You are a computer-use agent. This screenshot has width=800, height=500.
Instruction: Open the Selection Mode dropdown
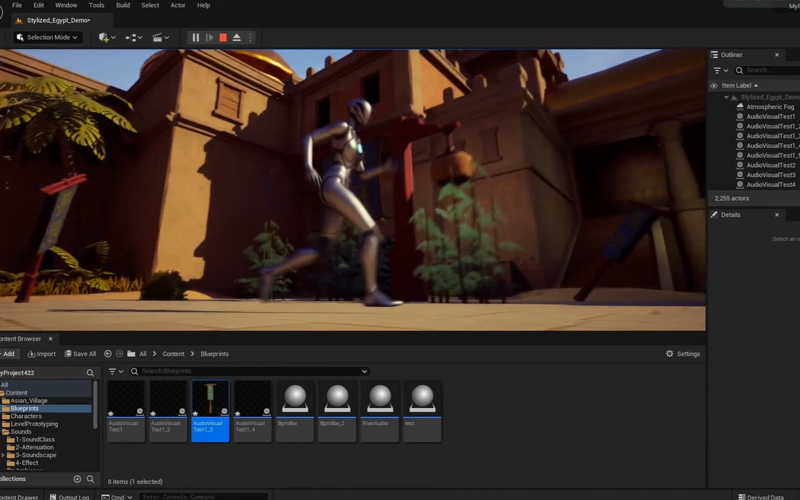[48, 38]
